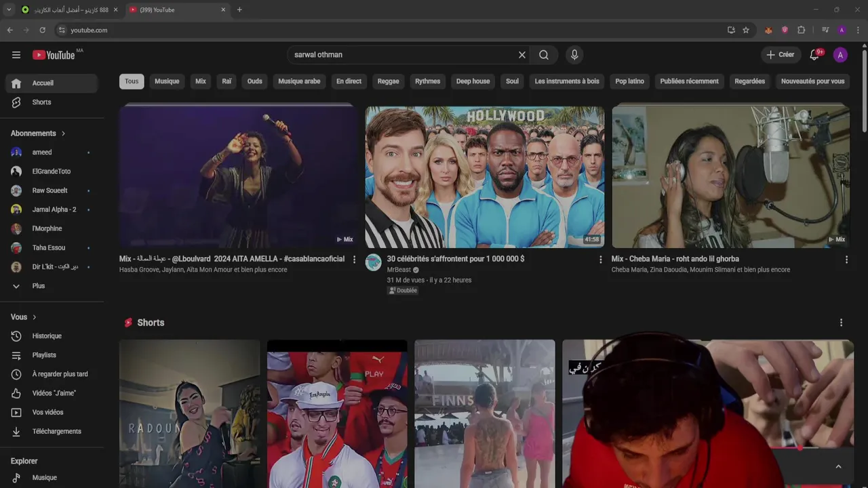This screenshot has width=868, height=488.
Task: Select the Musique filter chip
Action: (x=167, y=81)
